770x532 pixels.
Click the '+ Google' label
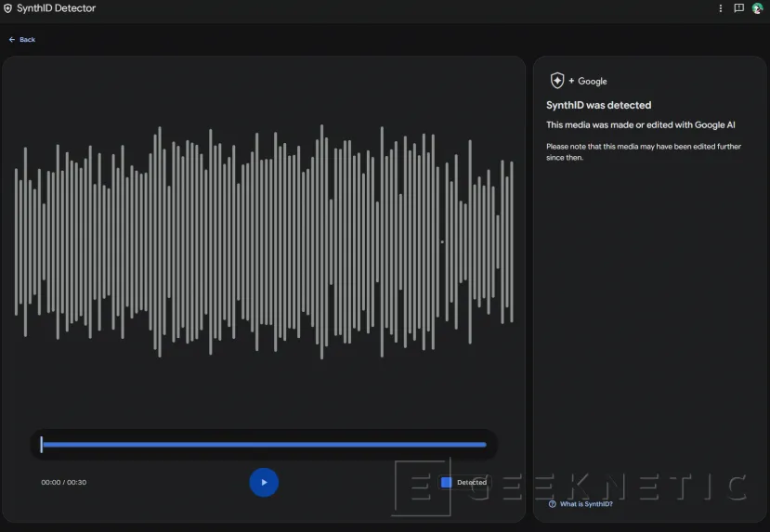[x=588, y=81]
